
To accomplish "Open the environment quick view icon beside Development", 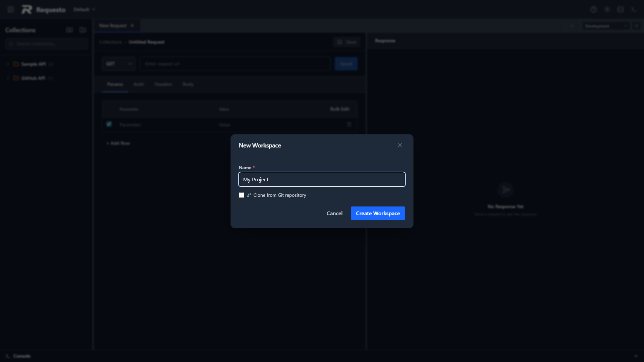I will (x=637, y=26).
